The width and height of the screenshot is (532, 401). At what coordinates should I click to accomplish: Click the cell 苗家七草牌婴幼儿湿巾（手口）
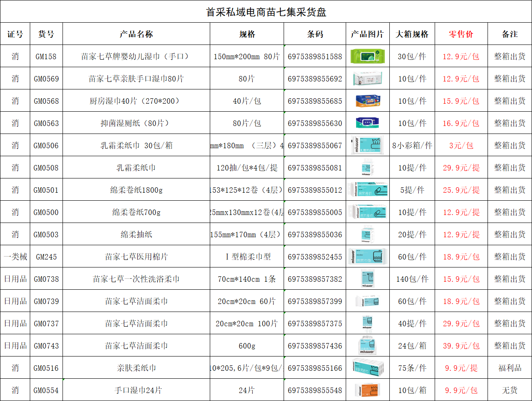[x=136, y=56]
